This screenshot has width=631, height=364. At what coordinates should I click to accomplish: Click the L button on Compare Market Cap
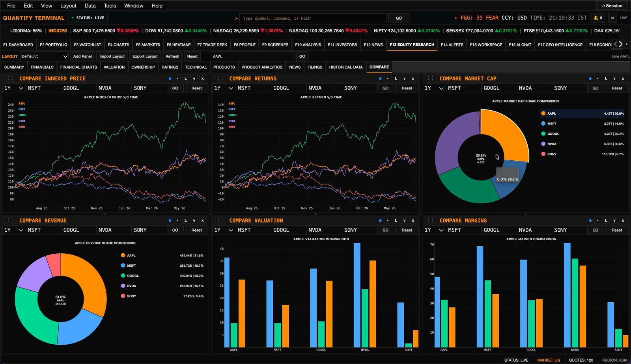(606, 78)
